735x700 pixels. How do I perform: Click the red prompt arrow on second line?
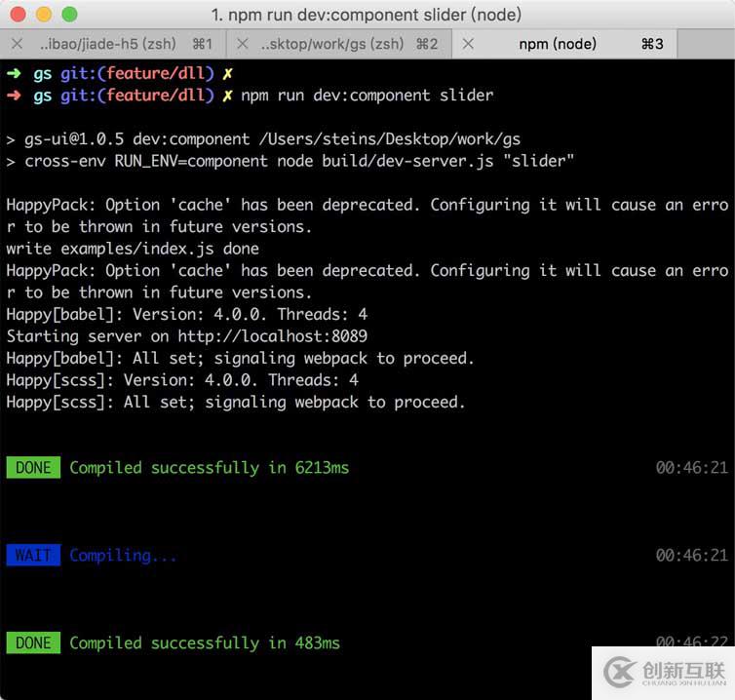coord(14,96)
